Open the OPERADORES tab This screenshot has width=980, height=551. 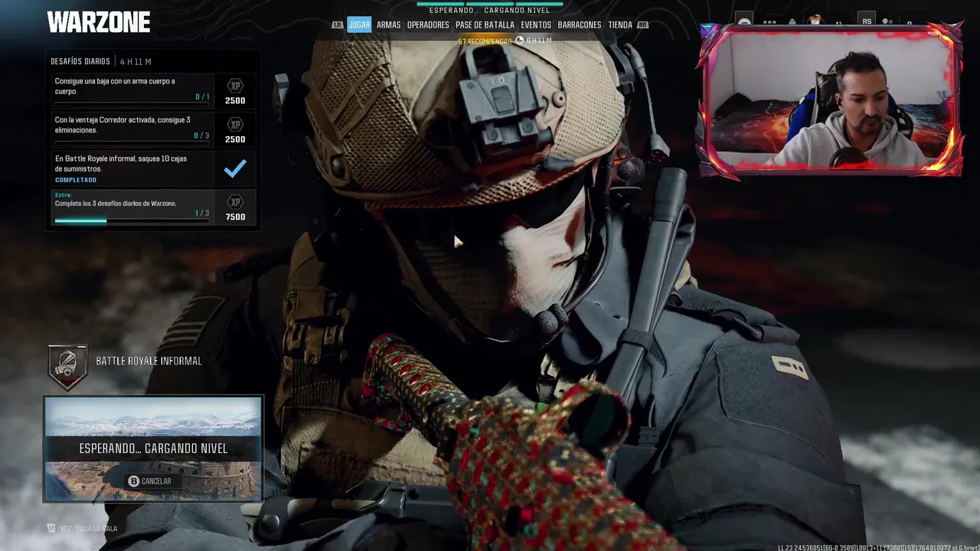coord(428,24)
